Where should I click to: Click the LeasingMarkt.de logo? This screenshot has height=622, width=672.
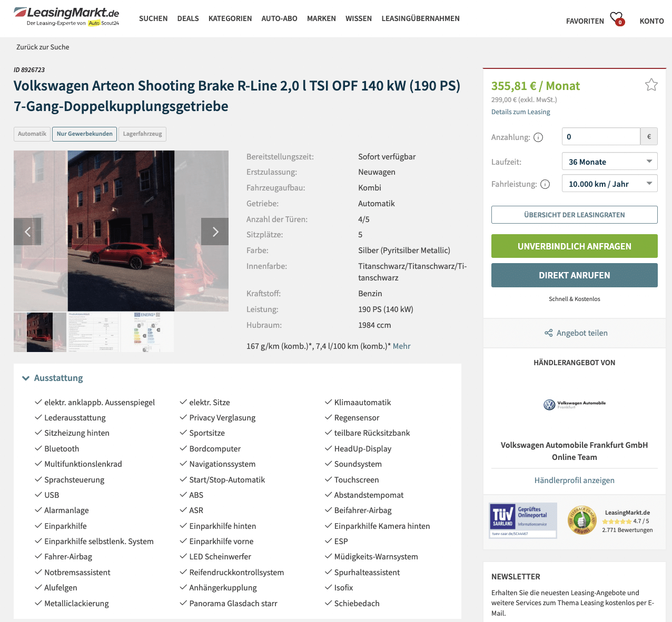66,16
